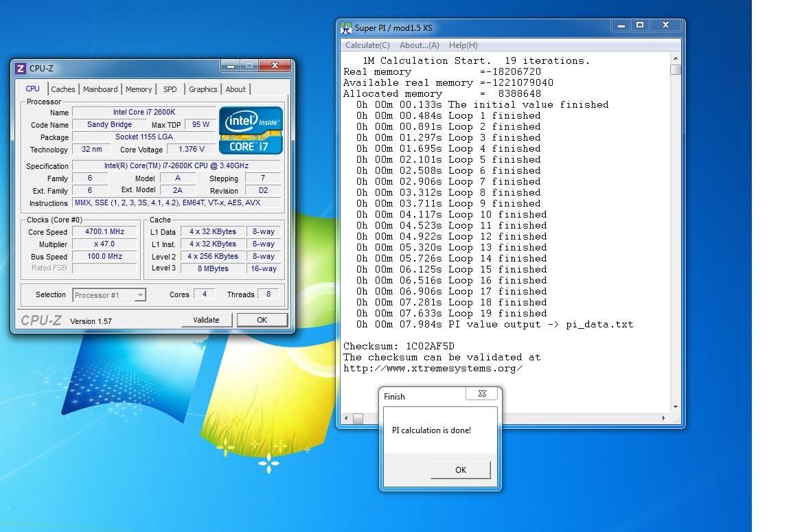Click the Level 2 value 4 x 256 KBytes
The width and height of the screenshot is (791, 532).
click(x=212, y=256)
